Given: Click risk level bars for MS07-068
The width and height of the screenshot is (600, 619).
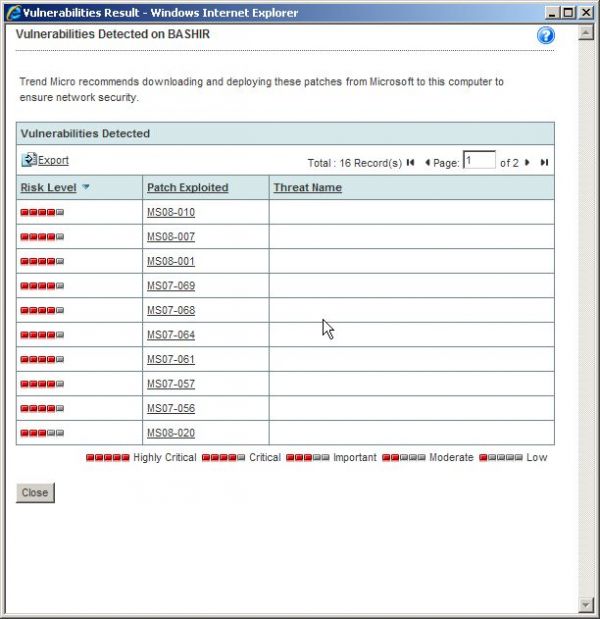Looking at the screenshot, I should [42, 310].
